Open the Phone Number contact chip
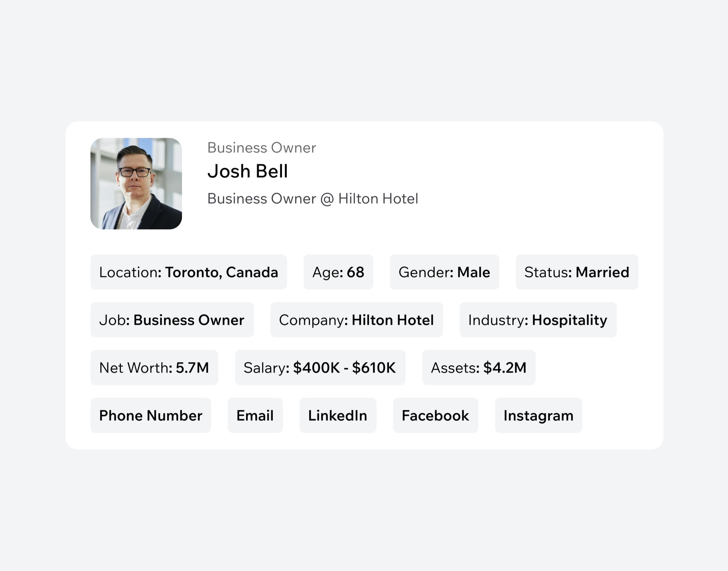The image size is (728, 571). click(150, 415)
